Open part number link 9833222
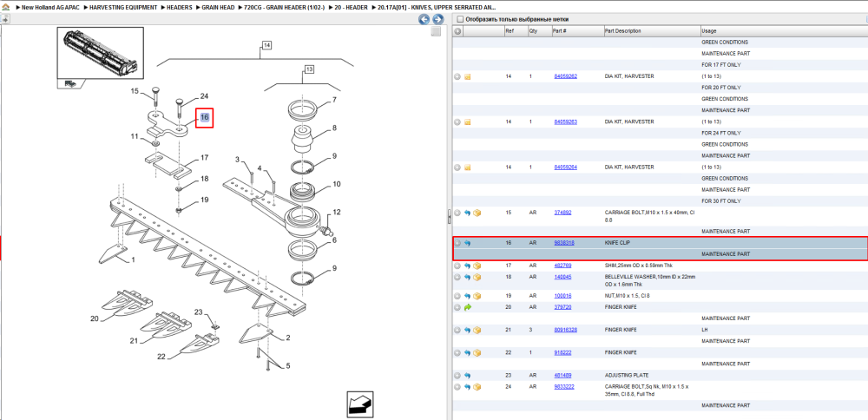868x420 pixels. [564, 386]
